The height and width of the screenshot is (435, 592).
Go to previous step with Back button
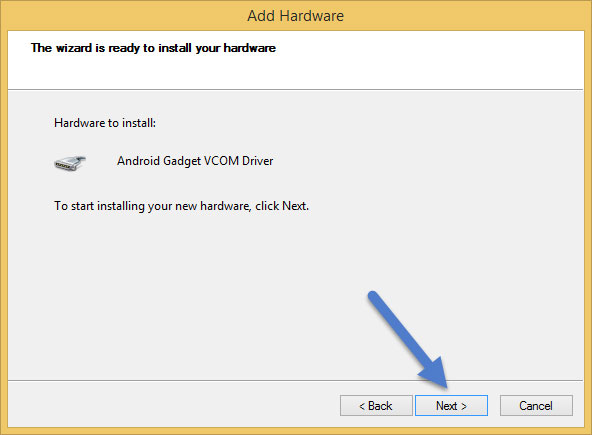(376, 406)
